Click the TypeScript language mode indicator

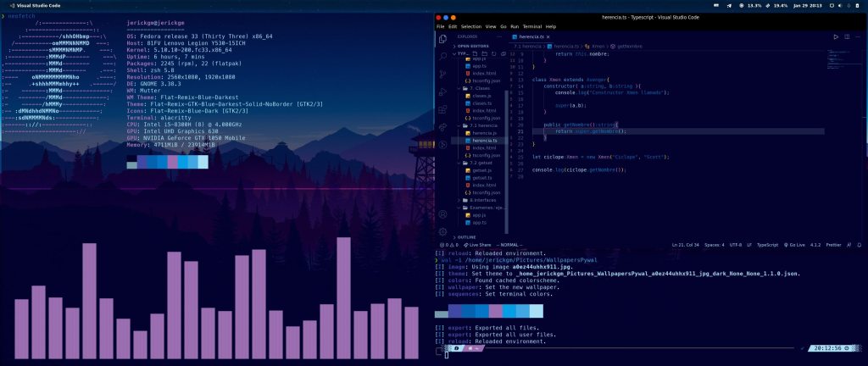click(766, 245)
